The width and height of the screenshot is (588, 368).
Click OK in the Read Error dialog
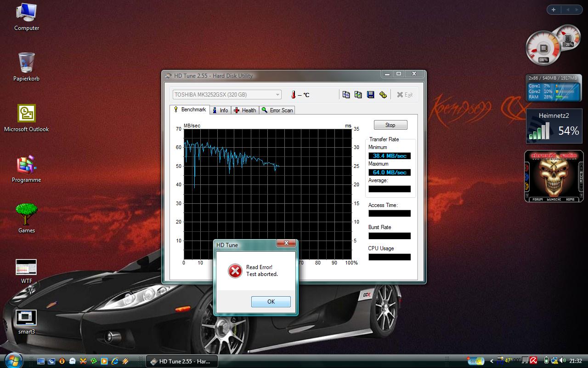(271, 301)
